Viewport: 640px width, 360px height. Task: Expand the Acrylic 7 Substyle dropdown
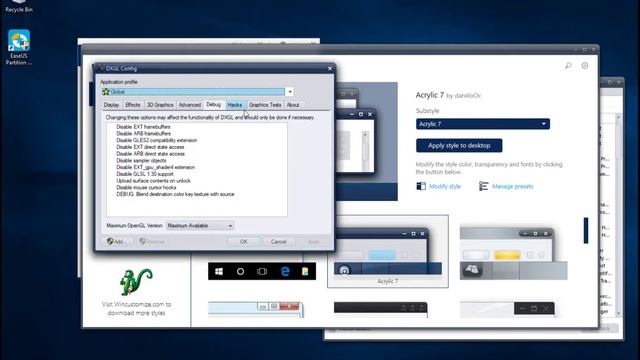(x=482, y=124)
